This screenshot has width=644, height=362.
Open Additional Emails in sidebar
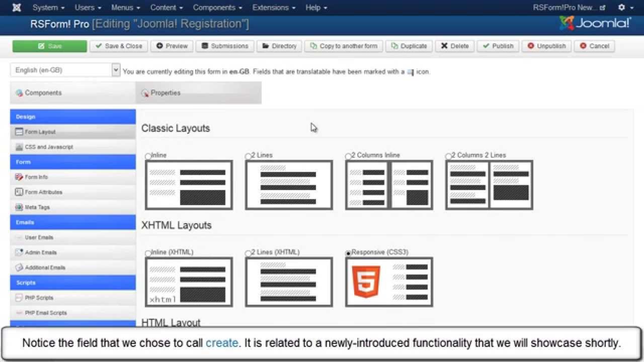click(73, 267)
